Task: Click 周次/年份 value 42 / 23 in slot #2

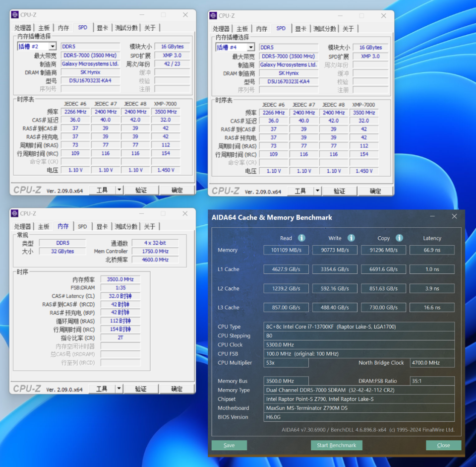Action: (x=172, y=64)
